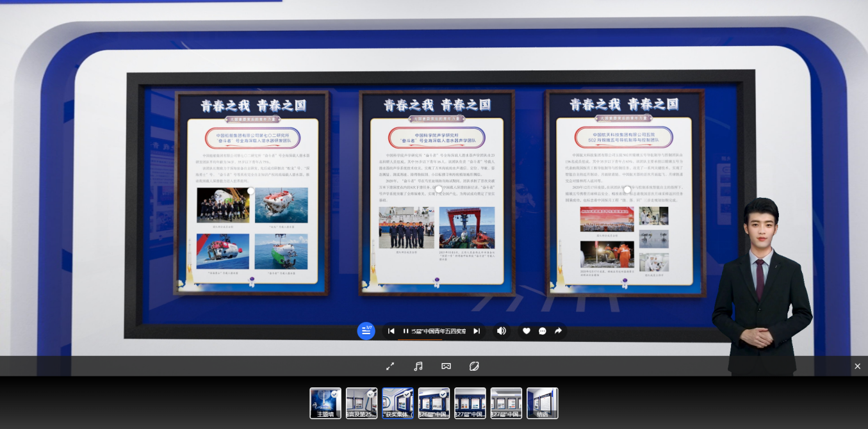Select the 获奖集体 scene thumbnail
This screenshot has height=429, width=868.
[398, 403]
